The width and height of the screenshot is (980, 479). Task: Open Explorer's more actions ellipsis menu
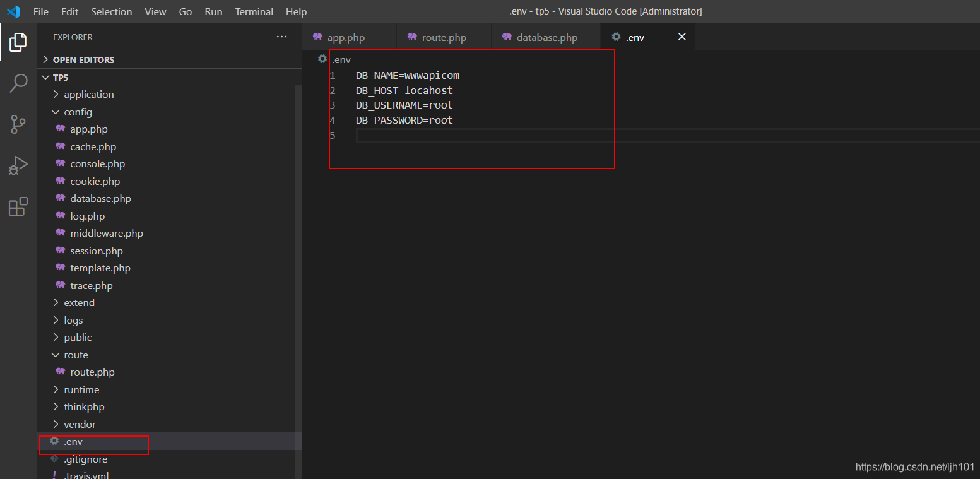(x=281, y=37)
